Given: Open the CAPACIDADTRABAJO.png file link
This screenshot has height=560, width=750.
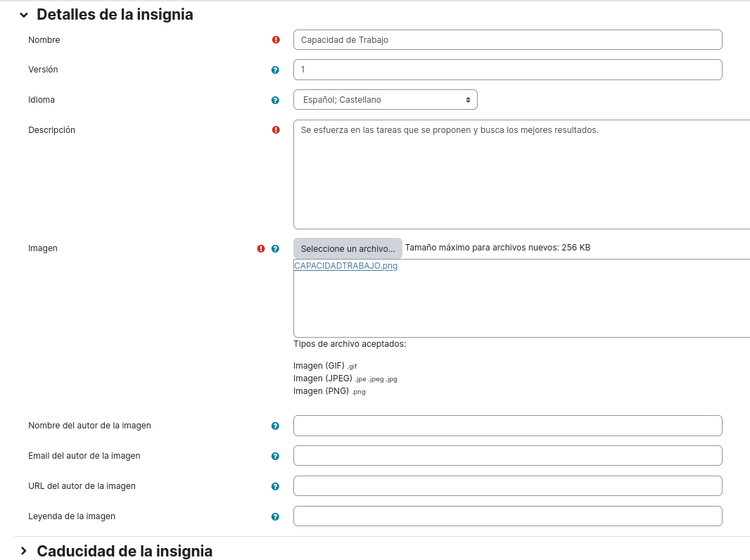Looking at the screenshot, I should point(345,265).
